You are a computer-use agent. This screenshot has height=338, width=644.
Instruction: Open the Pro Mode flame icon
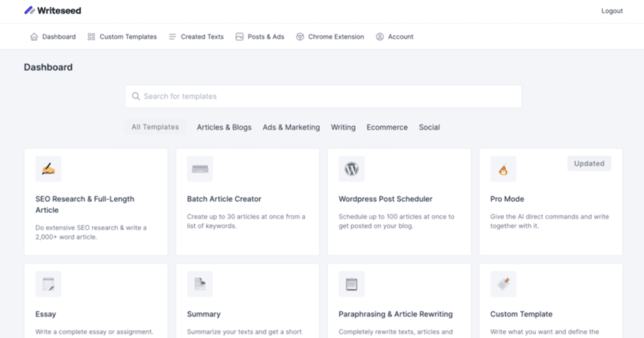point(503,170)
